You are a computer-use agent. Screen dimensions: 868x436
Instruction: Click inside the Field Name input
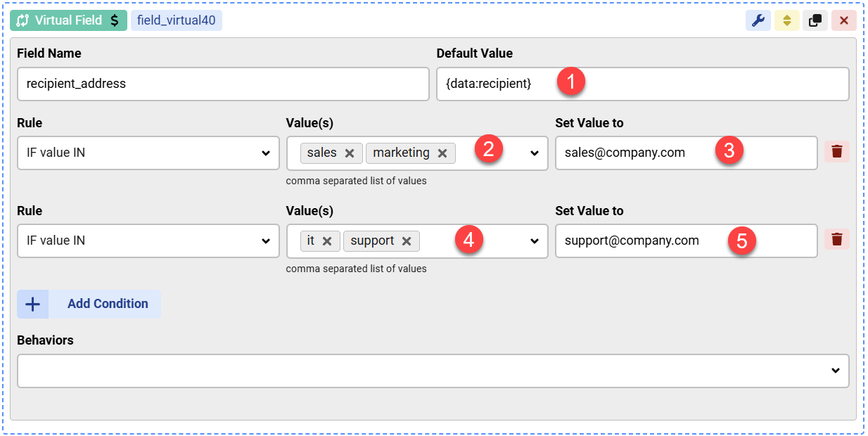[x=223, y=84]
